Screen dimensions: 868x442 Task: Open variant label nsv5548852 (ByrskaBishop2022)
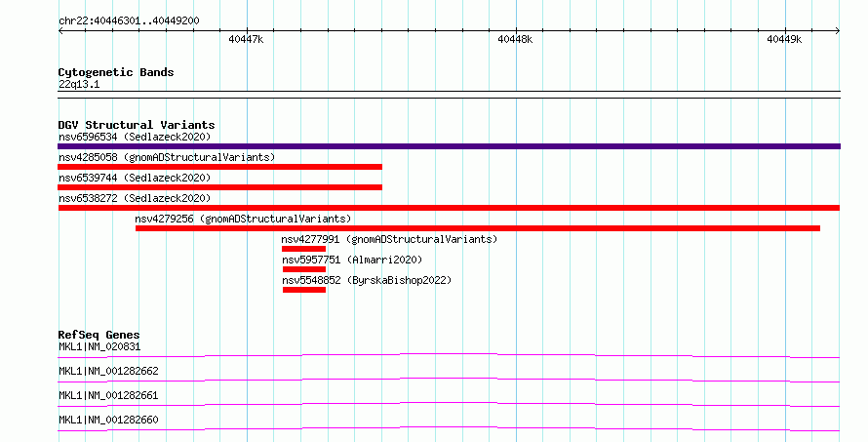point(367,280)
